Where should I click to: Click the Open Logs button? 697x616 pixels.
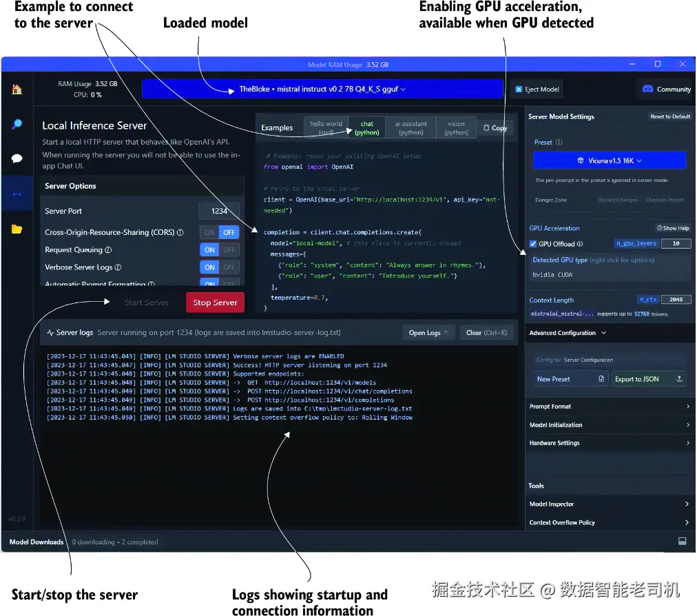(x=428, y=333)
